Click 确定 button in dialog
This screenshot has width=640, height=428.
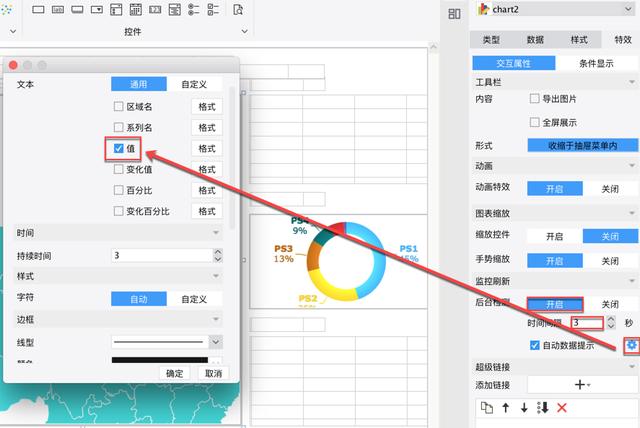(x=174, y=373)
